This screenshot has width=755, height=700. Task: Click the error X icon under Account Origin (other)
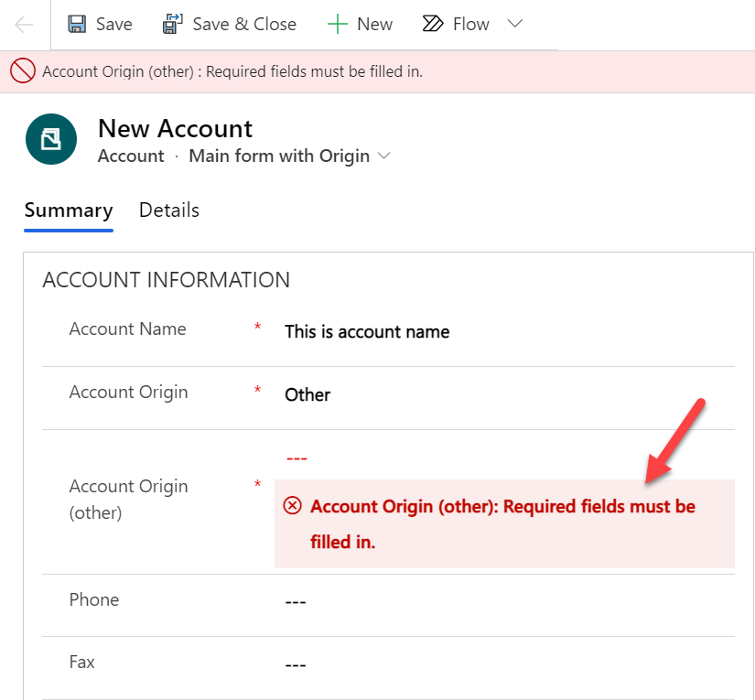[292, 506]
